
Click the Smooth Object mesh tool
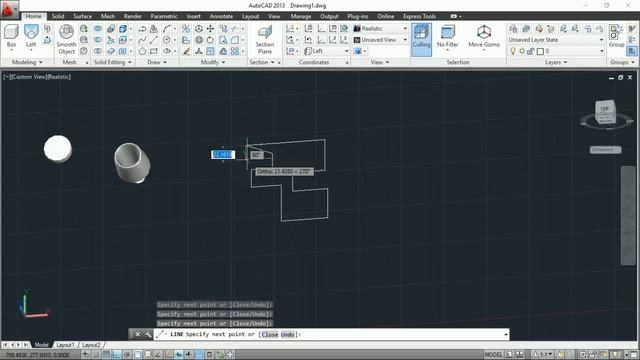click(x=66, y=39)
